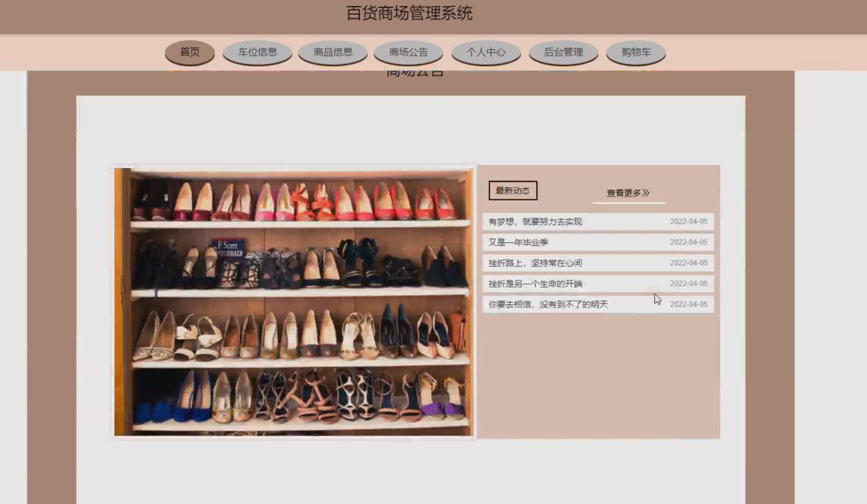Click the 百货商场管理系统 site title
The image size is (867, 504).
[411, 12]
